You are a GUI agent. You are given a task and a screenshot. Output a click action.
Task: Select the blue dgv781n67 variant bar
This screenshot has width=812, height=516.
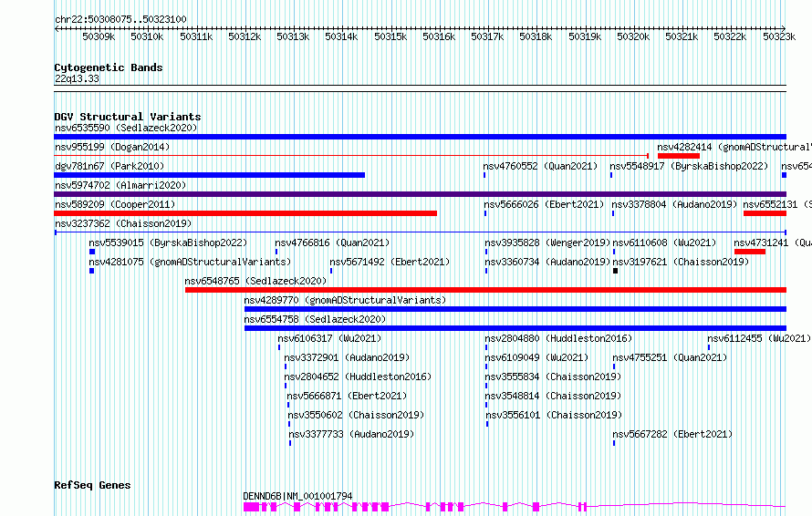[210, 175]
